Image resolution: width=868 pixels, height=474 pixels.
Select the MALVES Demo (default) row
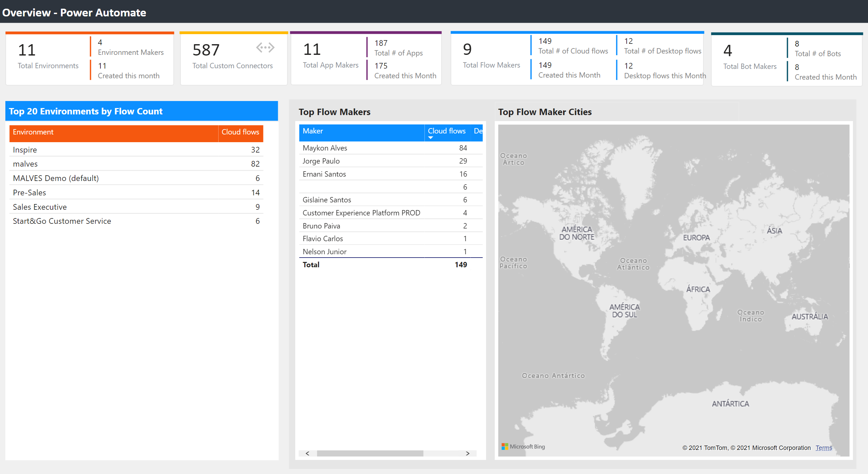(101, 178)
